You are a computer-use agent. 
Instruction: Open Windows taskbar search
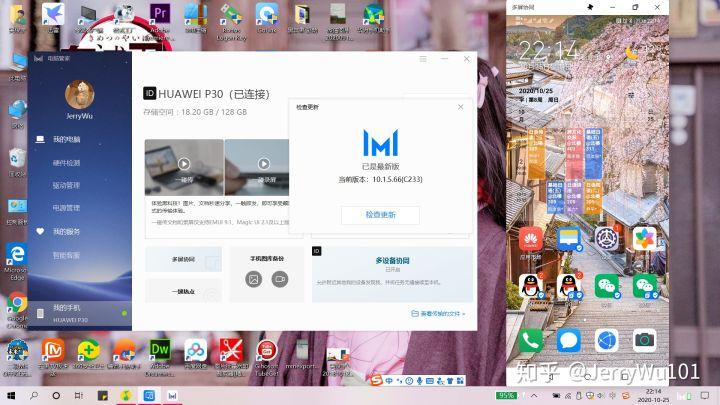[x=34, y=395]
